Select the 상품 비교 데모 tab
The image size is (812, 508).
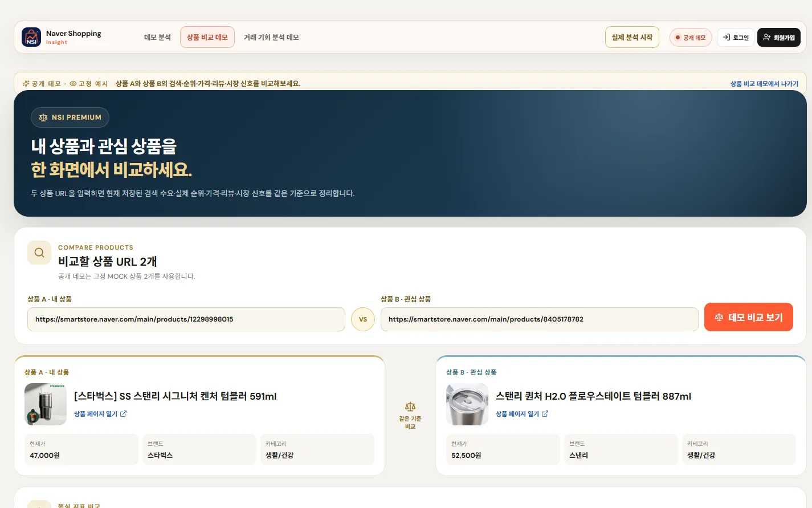tap(207, 37)
